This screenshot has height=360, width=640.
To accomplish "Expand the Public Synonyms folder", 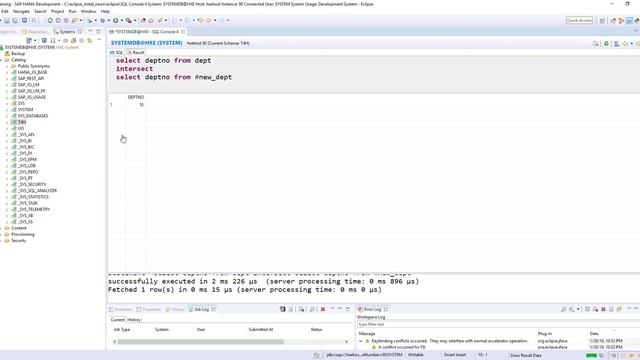I will point(7,66).
